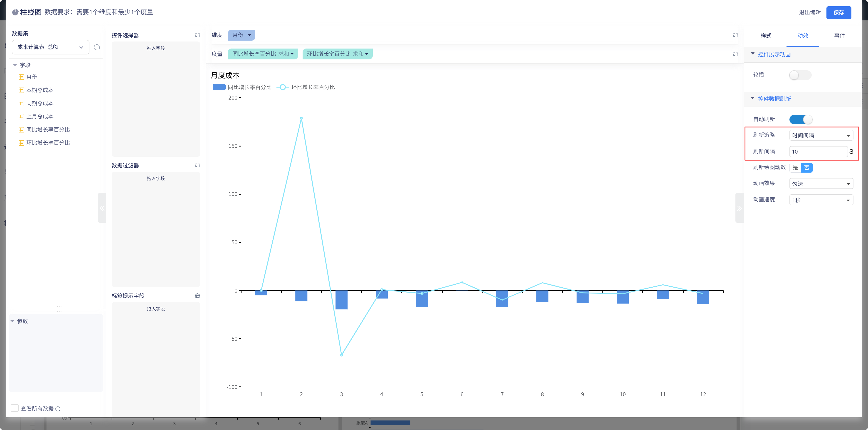The width and height of the screenshot is (868, 430).
Task: Collapse the right panel with double-arrow handle
Action: click(739, 208)
